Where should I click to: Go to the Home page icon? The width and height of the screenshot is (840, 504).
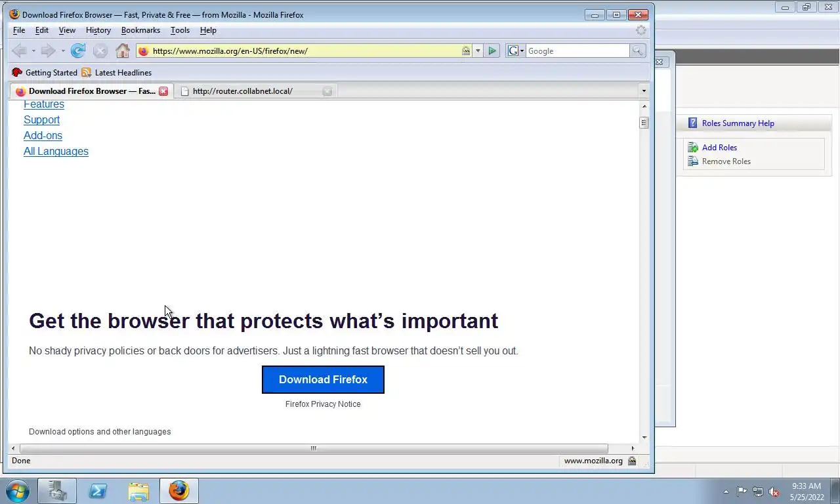click(x=123, y=51)
